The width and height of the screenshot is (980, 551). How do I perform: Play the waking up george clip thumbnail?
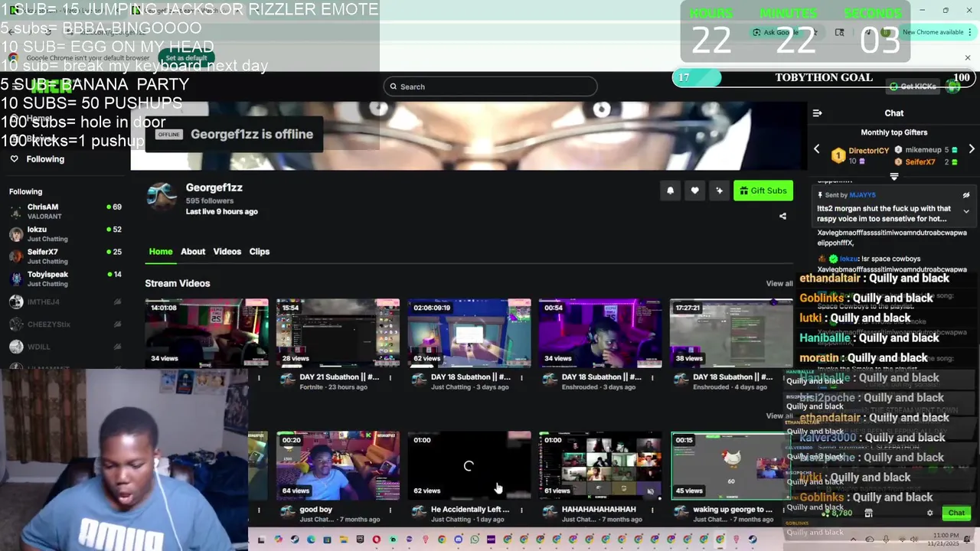click(731, 465)
